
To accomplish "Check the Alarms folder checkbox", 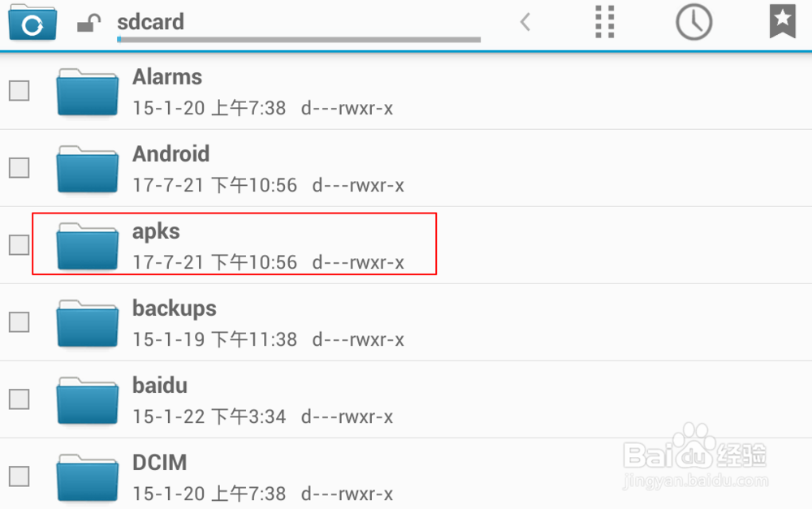I will point(19,91).
